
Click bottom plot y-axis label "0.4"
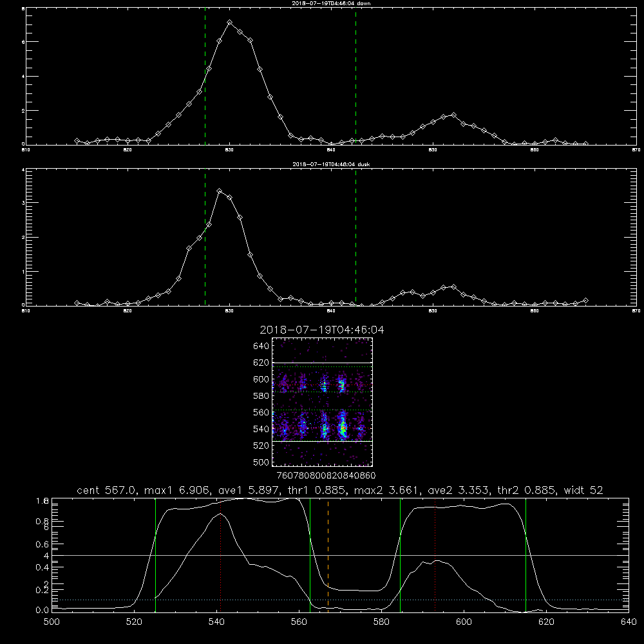[43, 567]
